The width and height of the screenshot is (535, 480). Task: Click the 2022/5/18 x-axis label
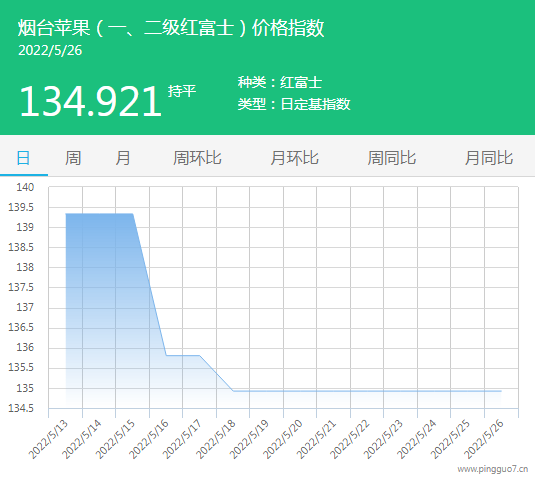[216, 440]
